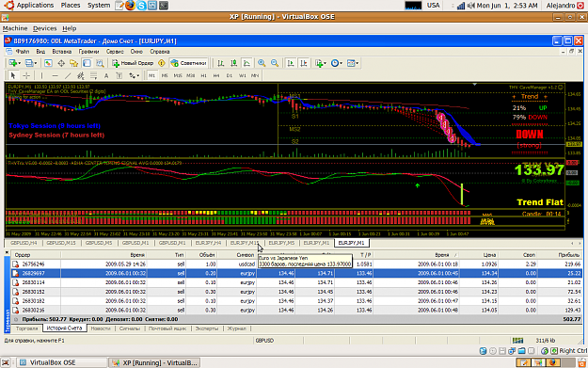Click the Новый Ордер button

(x=133, y=63)
